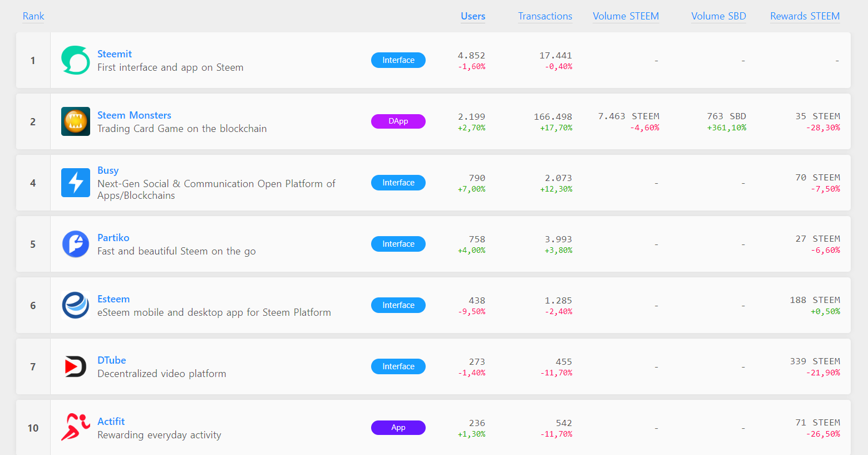
Task: Click Interface tag in Partiko row
Action: coord(398,244)
